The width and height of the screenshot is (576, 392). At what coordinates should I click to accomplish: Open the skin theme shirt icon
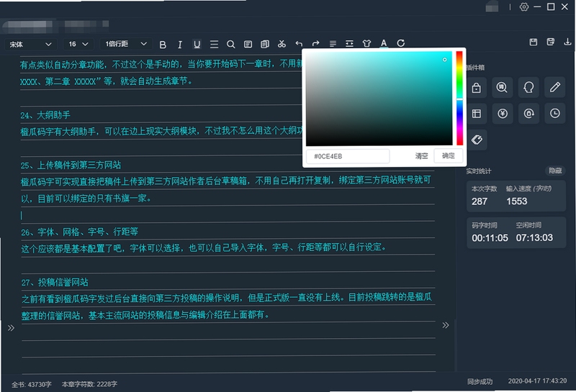point(366,43)
